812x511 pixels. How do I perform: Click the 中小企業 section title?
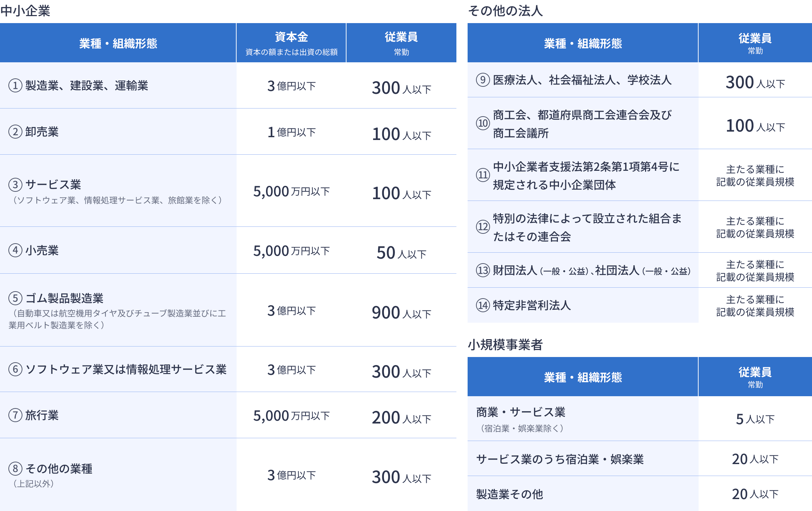25,11
